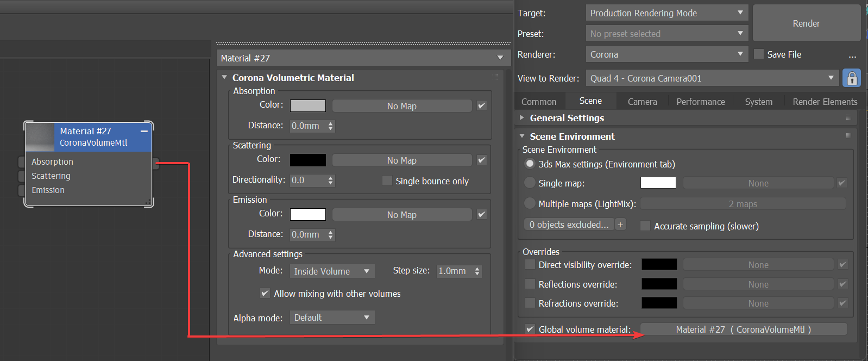
Task: Switch to the Scene tab
Action: point(590,101)
